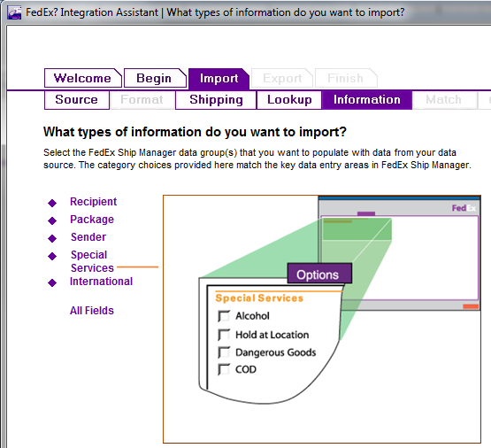This screenshot has height=448, width=491.
Task: Choose the Special Services data group
Action: (x=92, y=261)
